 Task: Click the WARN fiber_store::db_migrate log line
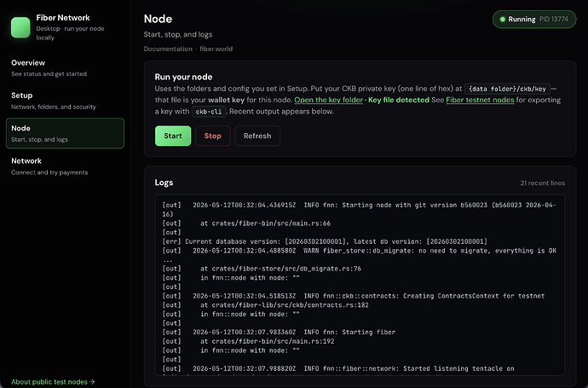click(x=360, y=255)
